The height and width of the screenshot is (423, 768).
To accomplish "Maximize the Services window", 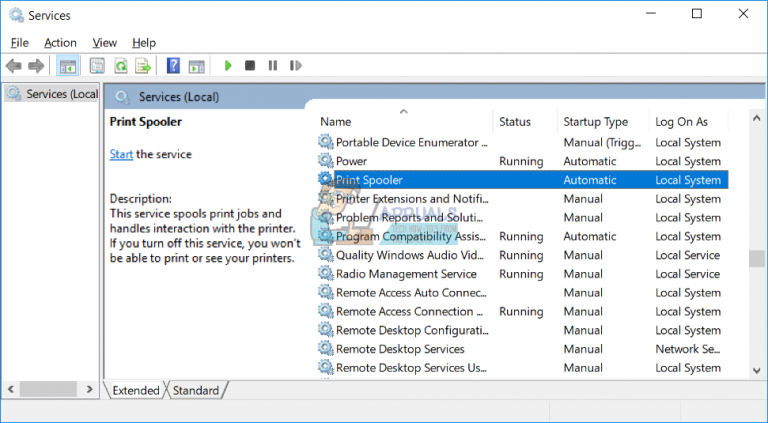I will [x=696, y=14].
